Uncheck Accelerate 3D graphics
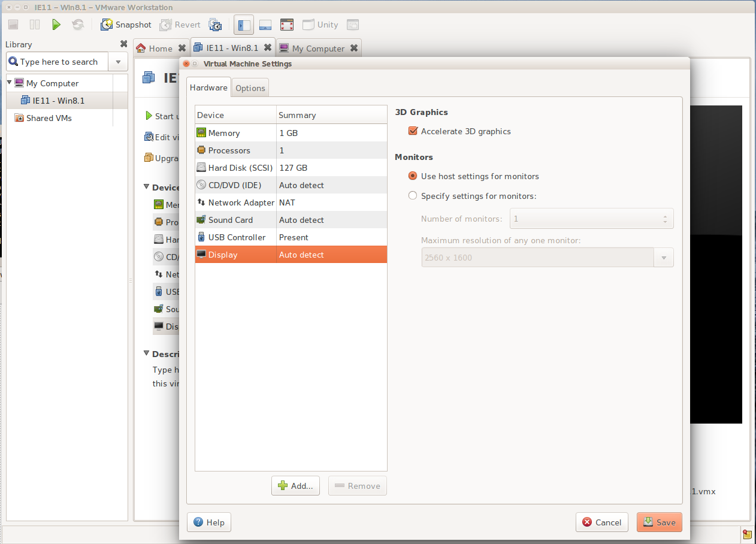 tap(413, 131)
